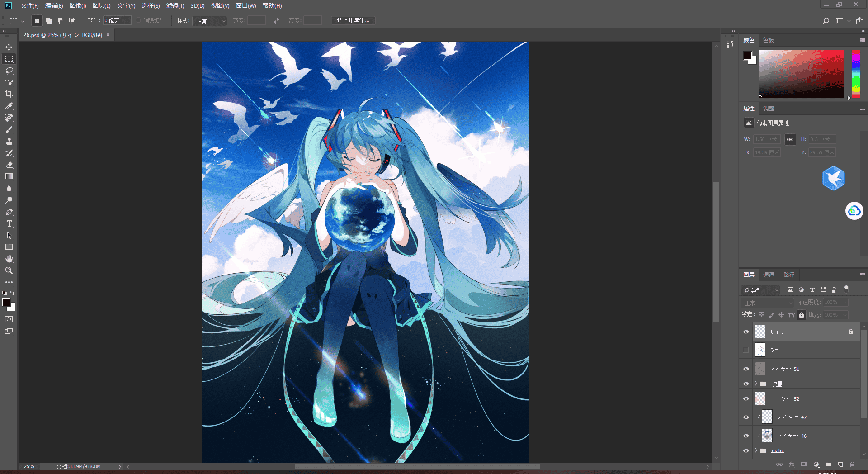This screenshot has width=868, height=474.
Task: Switch to the 路径 tab
Action: 789,275
